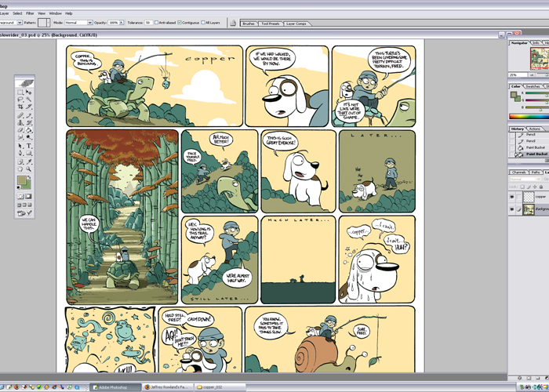This screenshot has height=392, width=549.
Task: Choose the Type tool
Action: coord(29,146)
